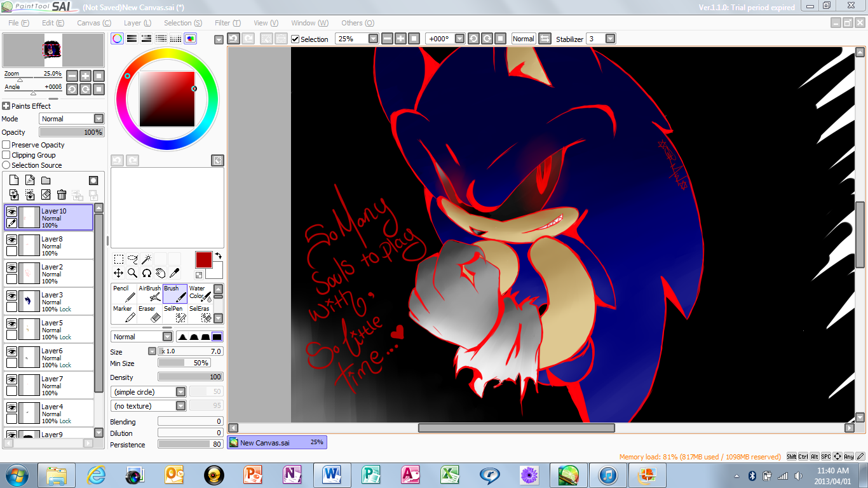868x488 pixels.
Task: Open the brush Size multiplier dropdown
Action: 152,351
